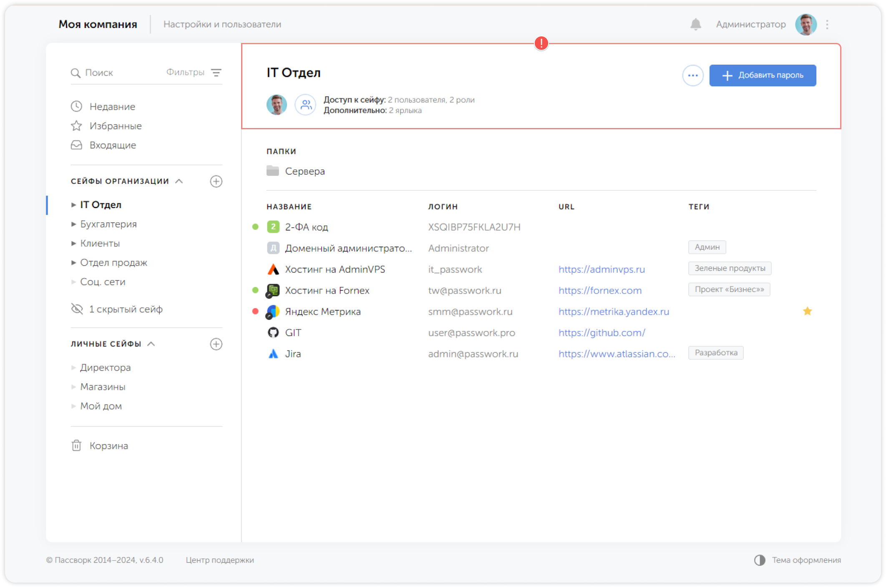Screen dimensions: 886x588
Task: Open Настройки и пользователи tab
Action: 222,24
